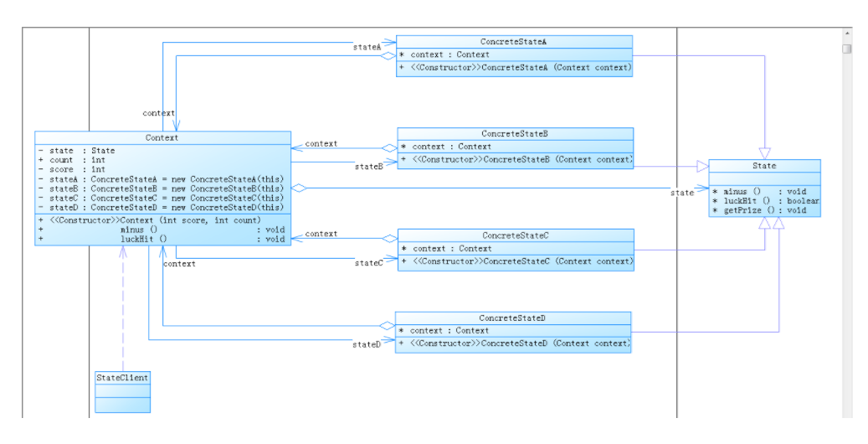The image size is (868, 444).
Task: Click the ConcreteStateD constructor line
Action: [x=514, y=343]
